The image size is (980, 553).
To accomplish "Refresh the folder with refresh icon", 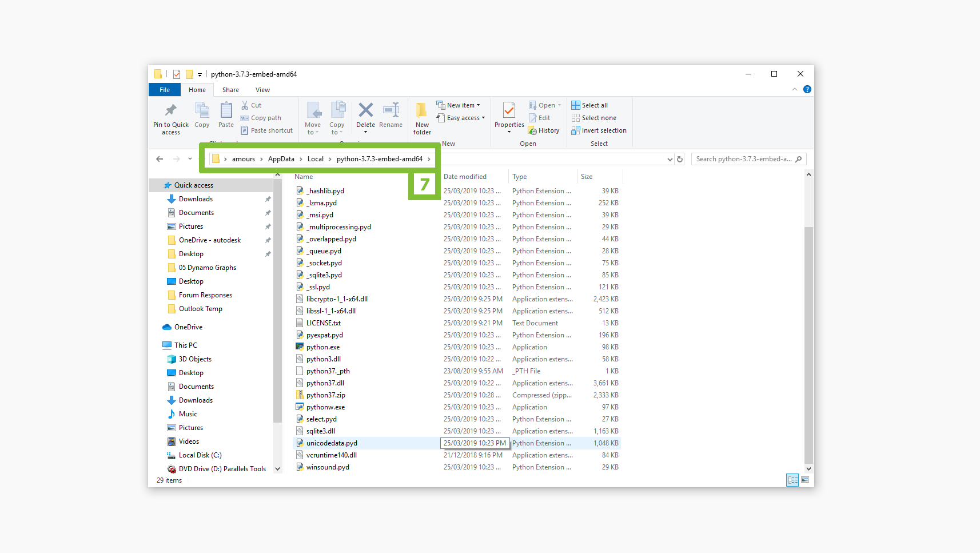I will (x=680, y=159).
